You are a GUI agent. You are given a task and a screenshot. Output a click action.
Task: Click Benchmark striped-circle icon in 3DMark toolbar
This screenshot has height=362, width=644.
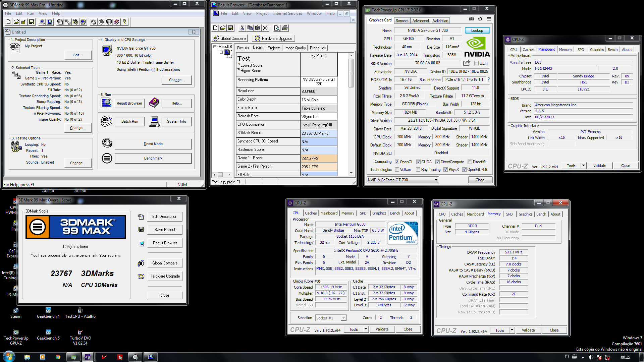[101, 22]
